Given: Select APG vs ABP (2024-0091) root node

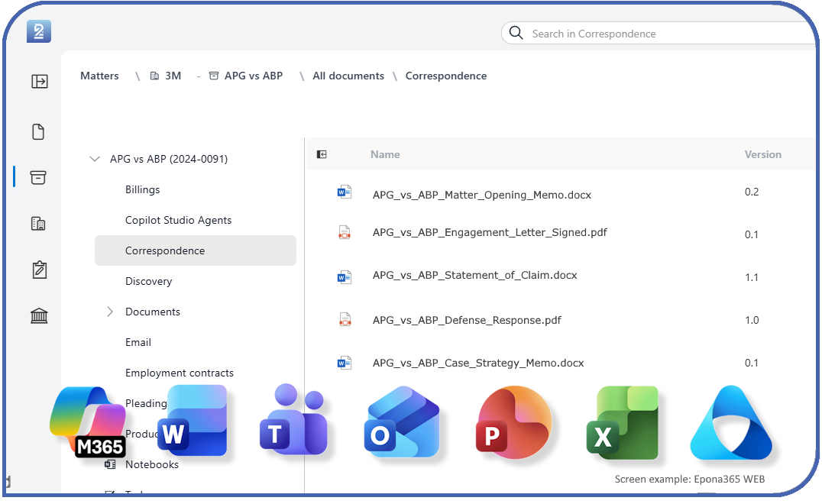Looking at the screenshot, I should tap(169, 160).
